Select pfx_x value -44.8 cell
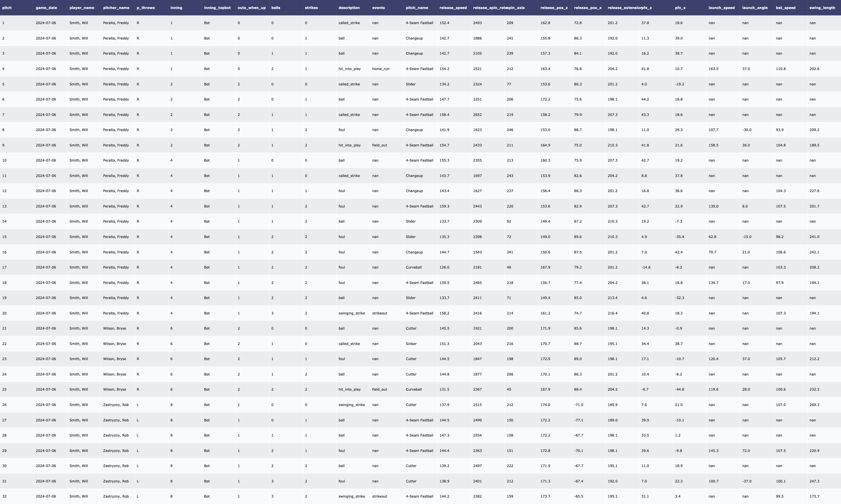Viewport: 841px width, 504px height. (679, 389)
